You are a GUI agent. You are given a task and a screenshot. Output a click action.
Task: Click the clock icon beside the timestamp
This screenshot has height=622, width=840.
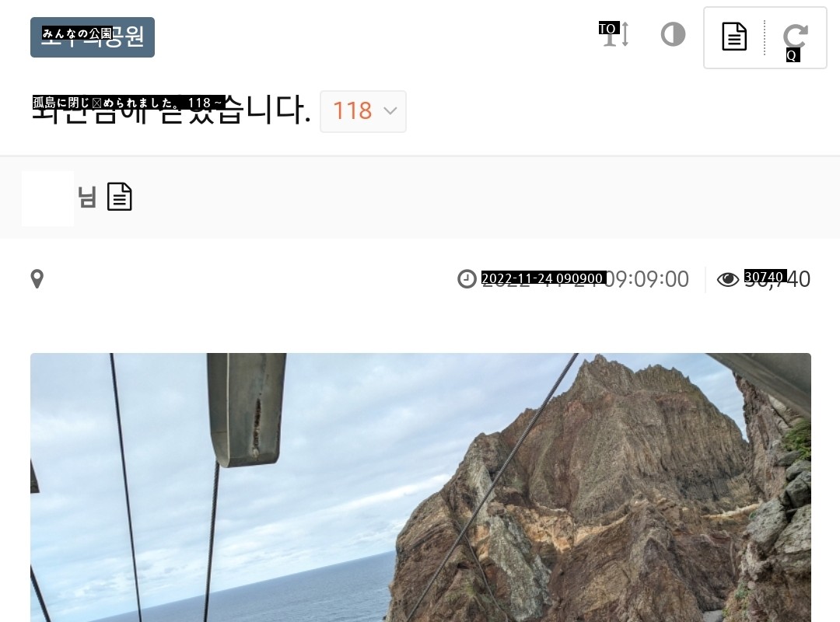coord(467,279)
